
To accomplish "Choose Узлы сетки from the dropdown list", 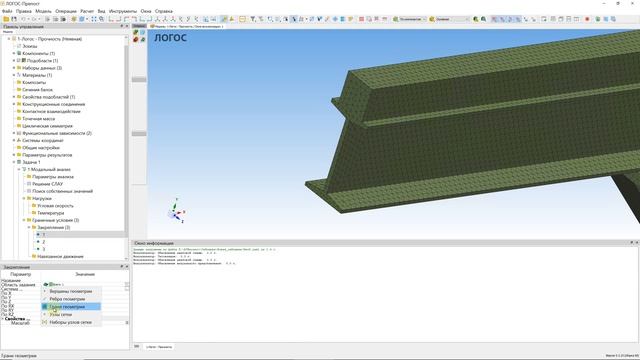I will 71,314.
